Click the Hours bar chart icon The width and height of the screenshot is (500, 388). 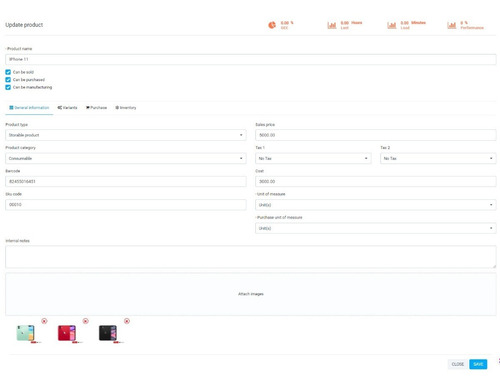pyautogui.click(x=332, y=25)
